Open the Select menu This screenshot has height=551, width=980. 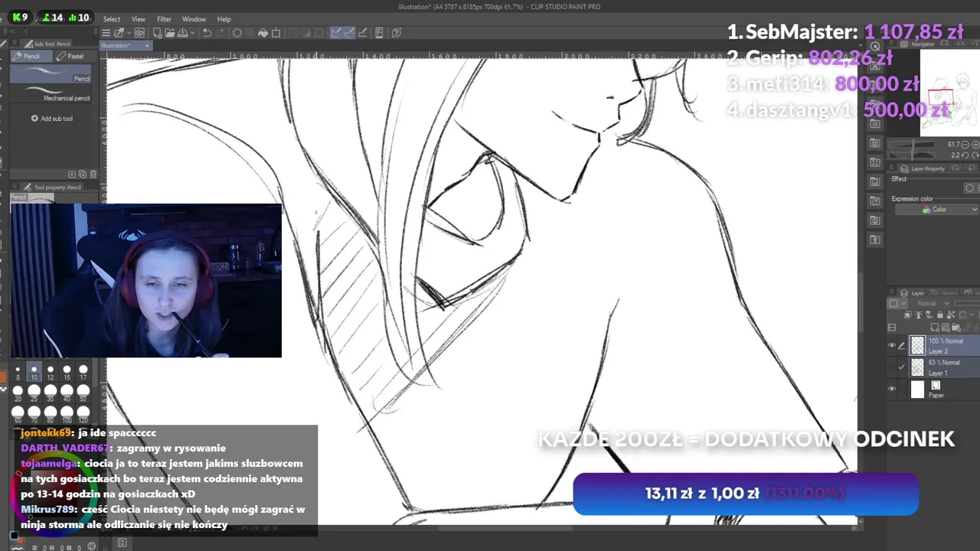pos(112,19)
